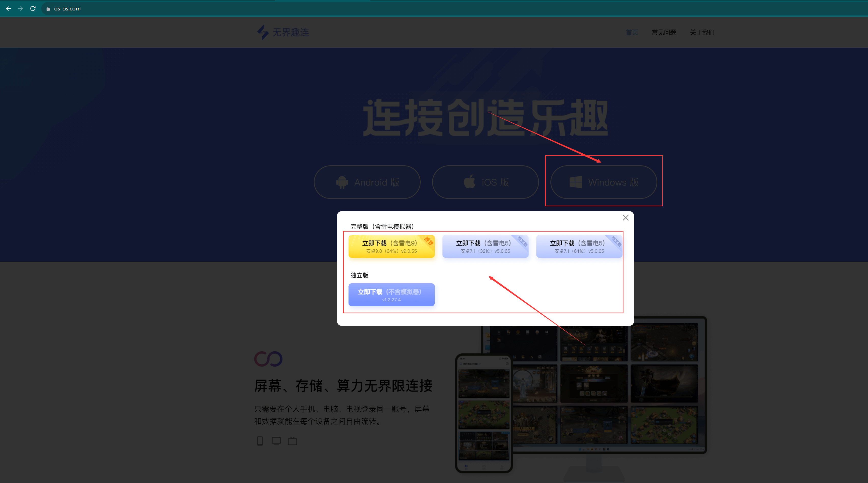Image resolution: width=868 pixels, height=483 pixels.
Task: Reload the page with refresh icon
Action: pyautogui.click(x=33, y=8)
